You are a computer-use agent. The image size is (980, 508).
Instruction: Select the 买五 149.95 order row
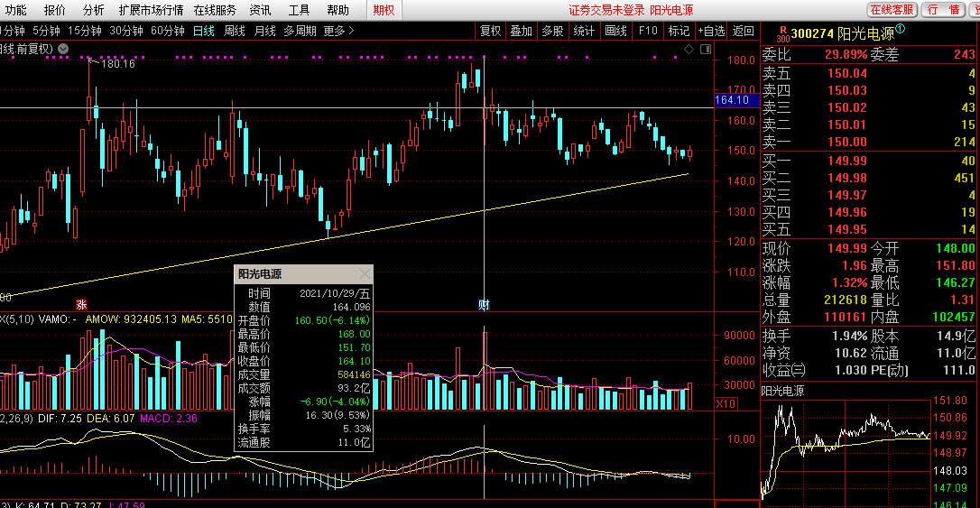(x=869, y=229)
